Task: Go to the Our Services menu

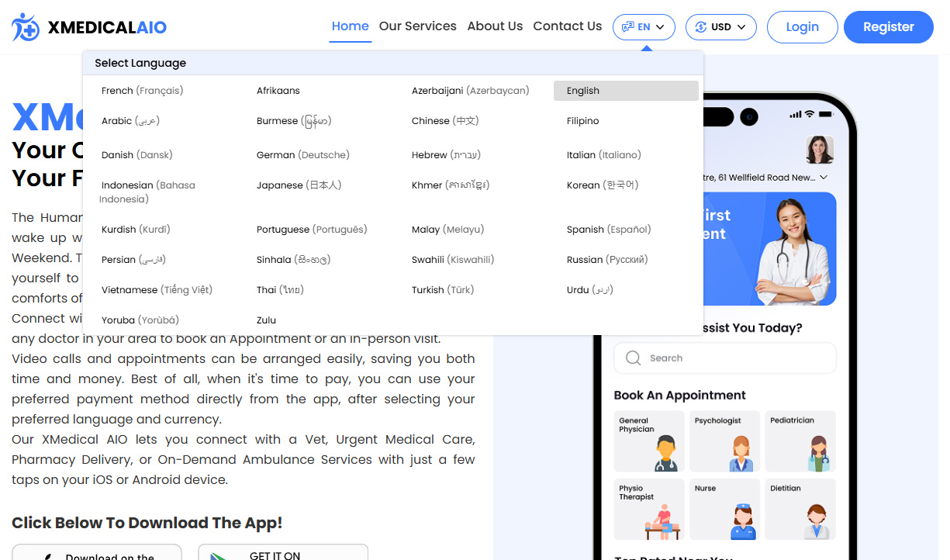Action: pos(417,26)
